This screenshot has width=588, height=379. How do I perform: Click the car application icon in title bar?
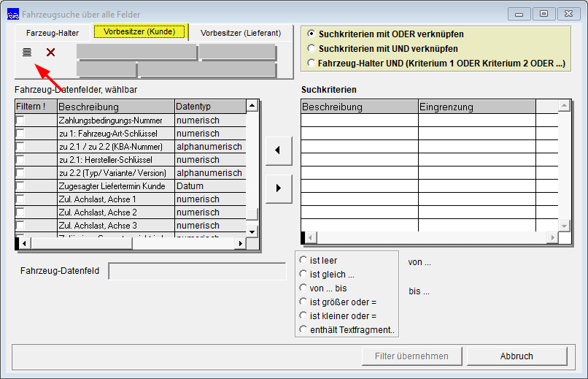tap(13, 15)
